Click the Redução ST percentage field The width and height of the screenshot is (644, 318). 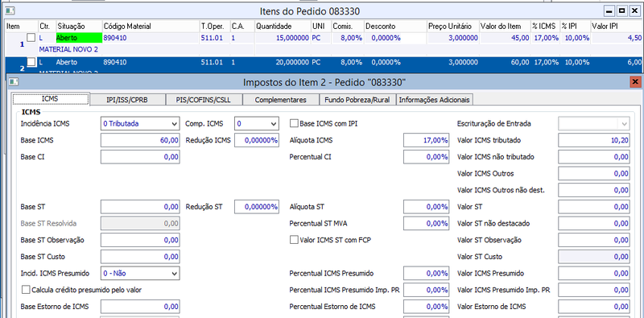coord(257,207)
